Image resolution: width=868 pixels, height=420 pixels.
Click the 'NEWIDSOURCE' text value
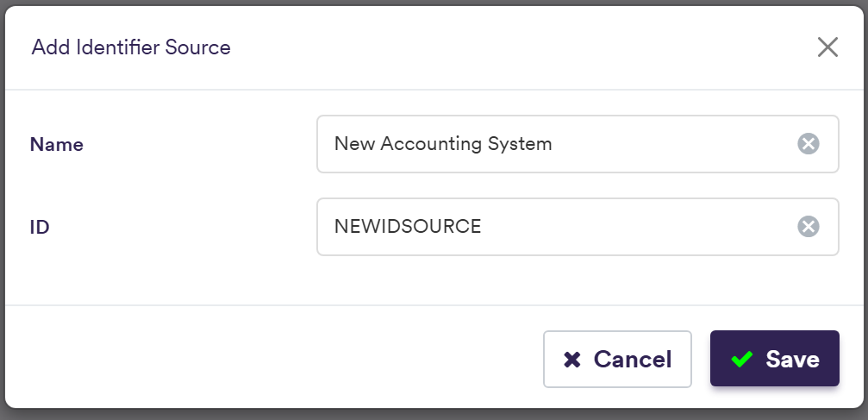pos(408,227)
